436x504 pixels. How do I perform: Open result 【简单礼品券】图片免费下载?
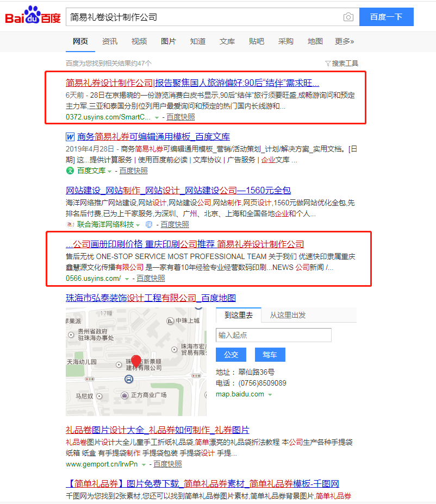[x=202, y=483]
